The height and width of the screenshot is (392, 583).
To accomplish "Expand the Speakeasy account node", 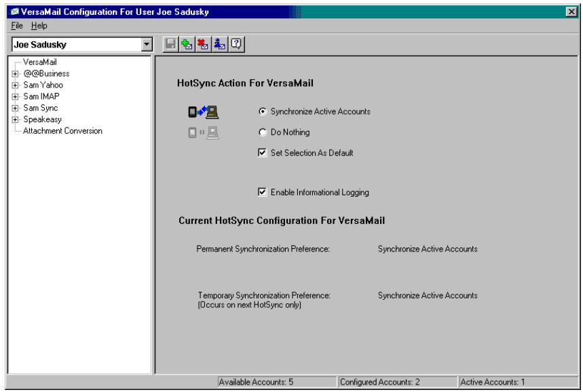I will (15, 119).
